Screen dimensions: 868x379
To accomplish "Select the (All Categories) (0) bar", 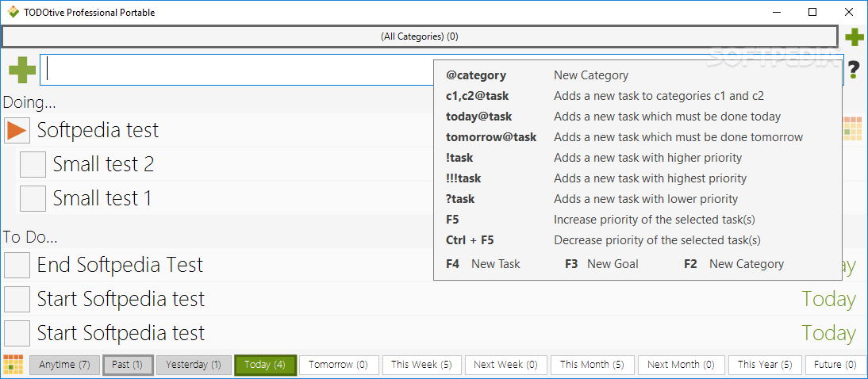I will pyautogui.click(x=419, y=37).
